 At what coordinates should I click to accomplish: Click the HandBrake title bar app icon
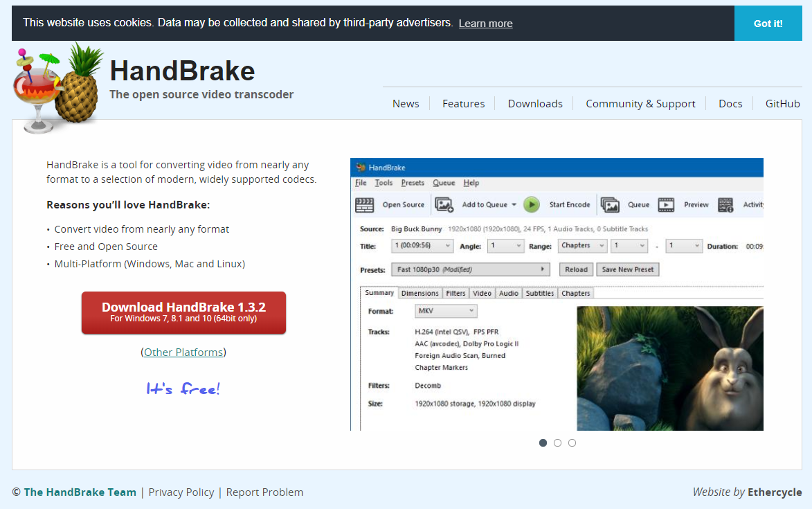(x=361, y=168)
